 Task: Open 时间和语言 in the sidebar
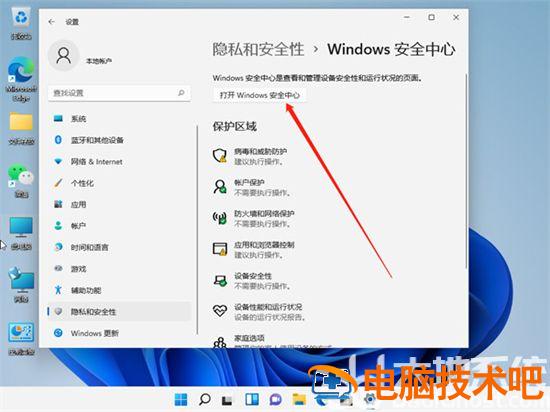click(x=119, y=247)
